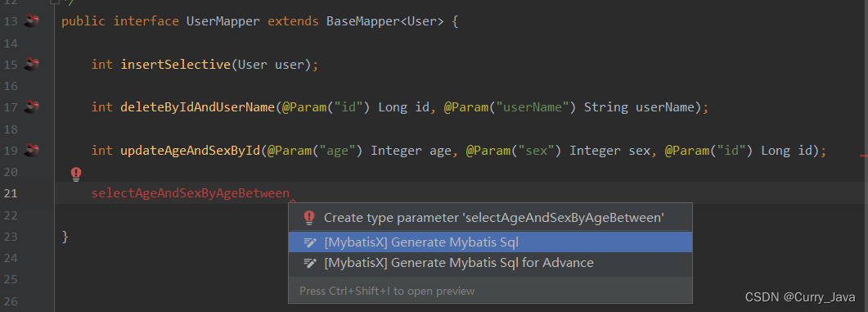Collapse the comment fold marker near line 12
Viewport: 868px width, 312px height.
pos(54,2)
